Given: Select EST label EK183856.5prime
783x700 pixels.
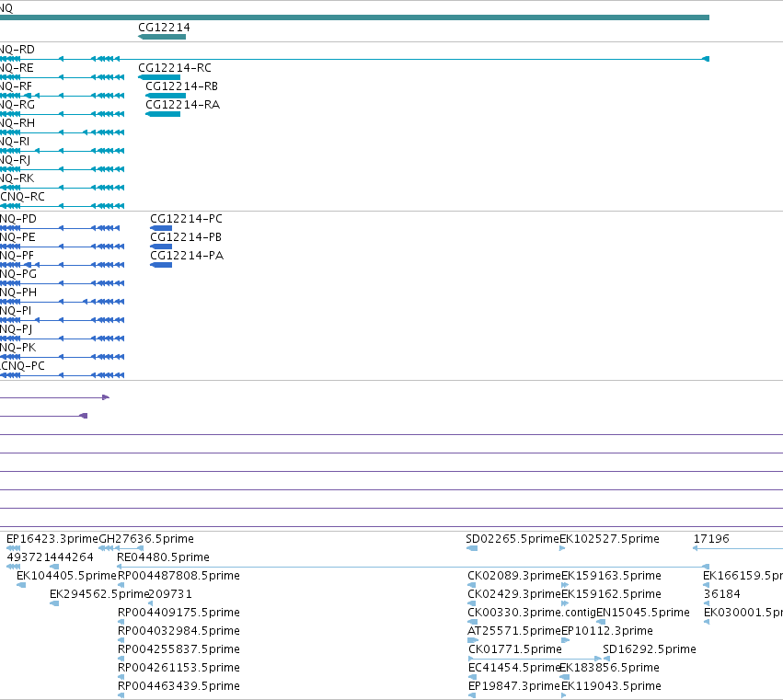Looking at the screenshot, I should click(x=609, y=668).
